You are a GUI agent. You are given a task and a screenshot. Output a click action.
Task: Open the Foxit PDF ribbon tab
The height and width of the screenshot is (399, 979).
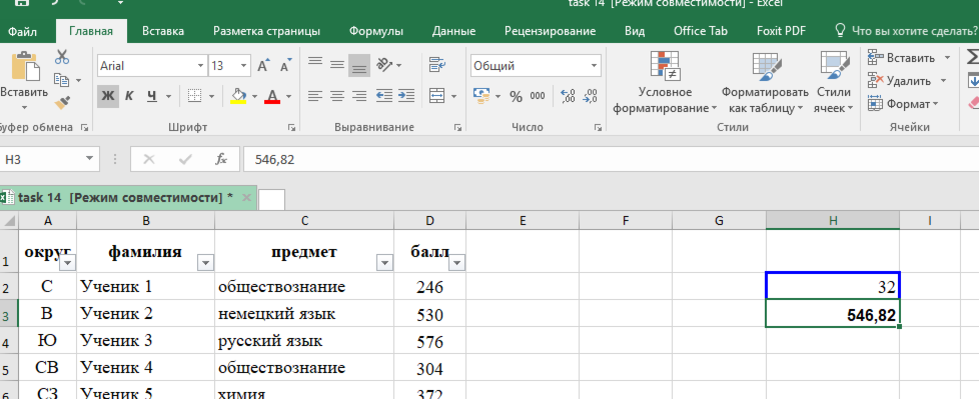point(781,31)
